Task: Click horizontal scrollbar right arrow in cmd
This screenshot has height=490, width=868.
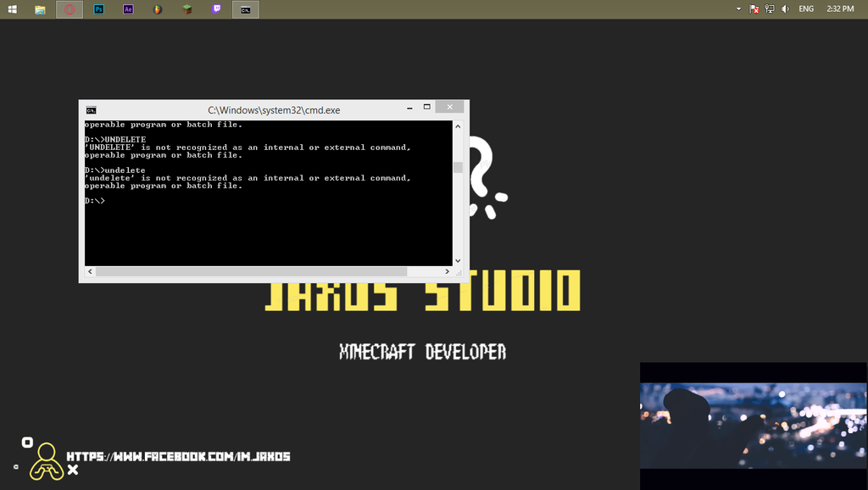Action: (x=448, y=271)
